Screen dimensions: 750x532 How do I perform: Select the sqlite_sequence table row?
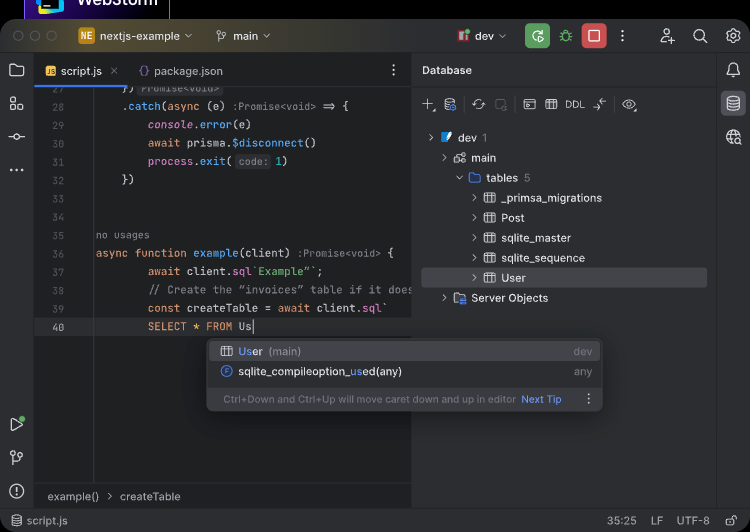point(564,258)
